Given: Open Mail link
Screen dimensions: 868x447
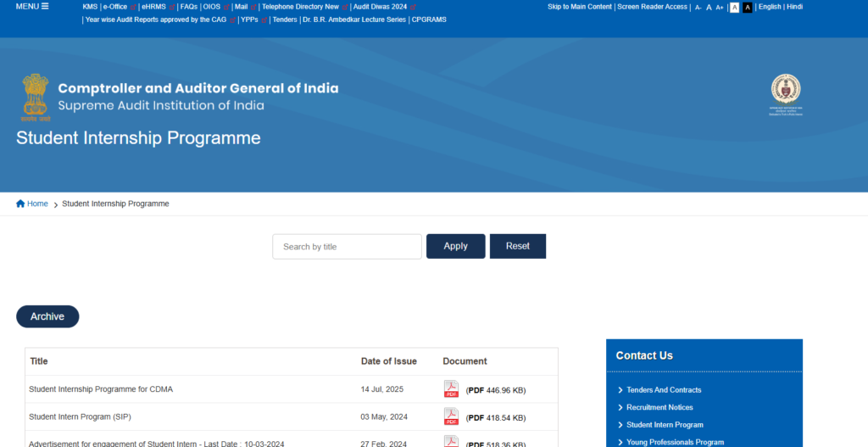Looking at the screenshot, I should (x=242, y=7).
